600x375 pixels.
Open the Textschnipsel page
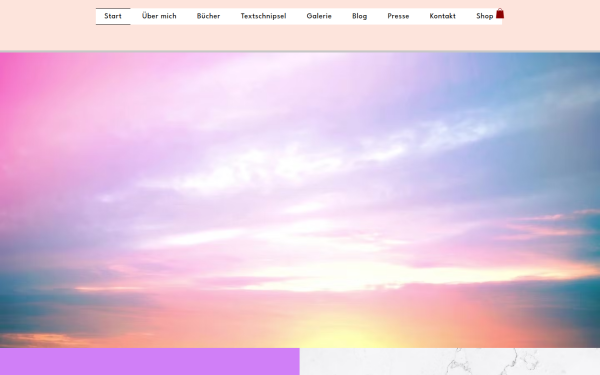point(263,16)
